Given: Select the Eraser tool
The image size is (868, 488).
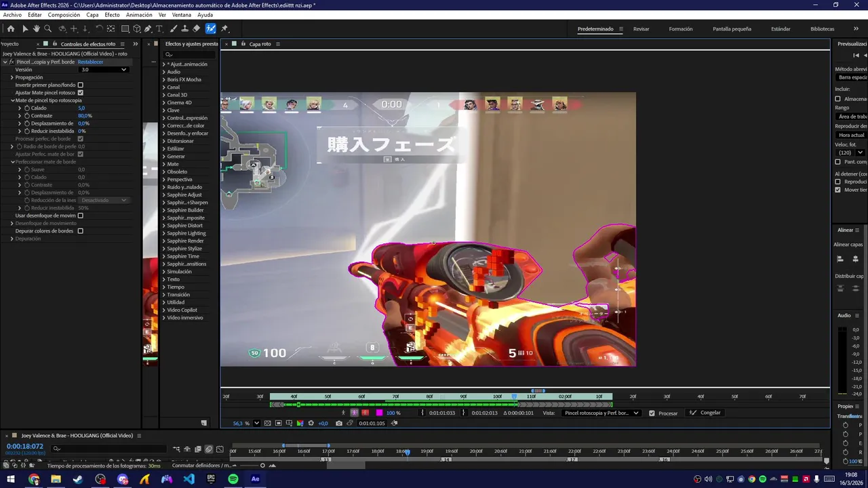Looking at the screenshot, I should tap(196, 28).
